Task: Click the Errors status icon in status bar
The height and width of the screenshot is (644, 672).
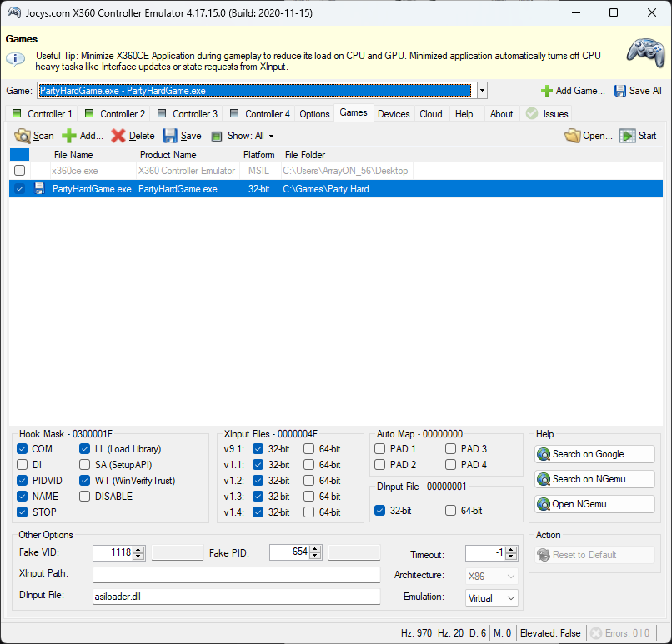Action: (x=596, y=633)
